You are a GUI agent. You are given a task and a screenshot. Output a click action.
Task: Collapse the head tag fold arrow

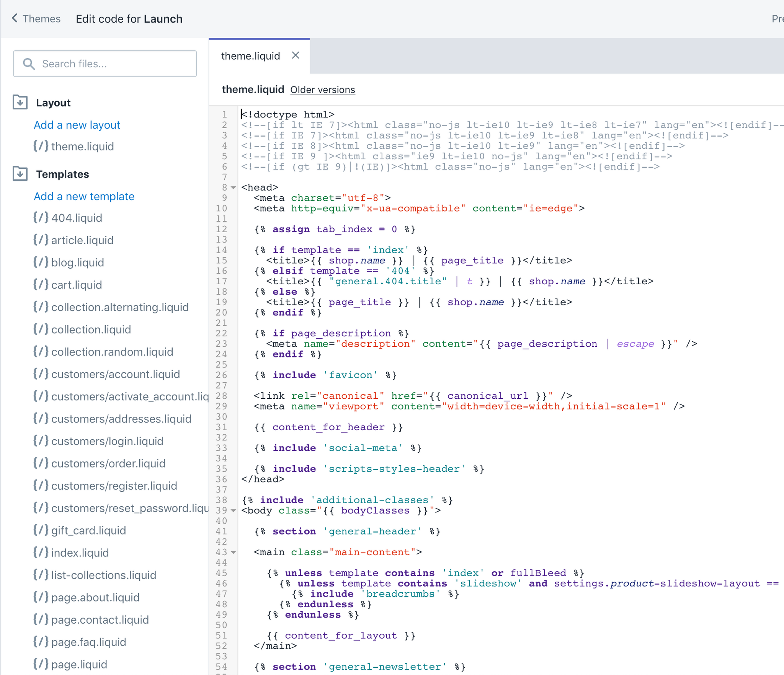[233, 187]
